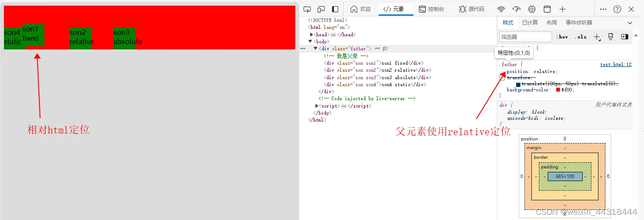Add more tools with plus icon
Viewport: 644px width, 220px height.
click(x=563, y=9)
